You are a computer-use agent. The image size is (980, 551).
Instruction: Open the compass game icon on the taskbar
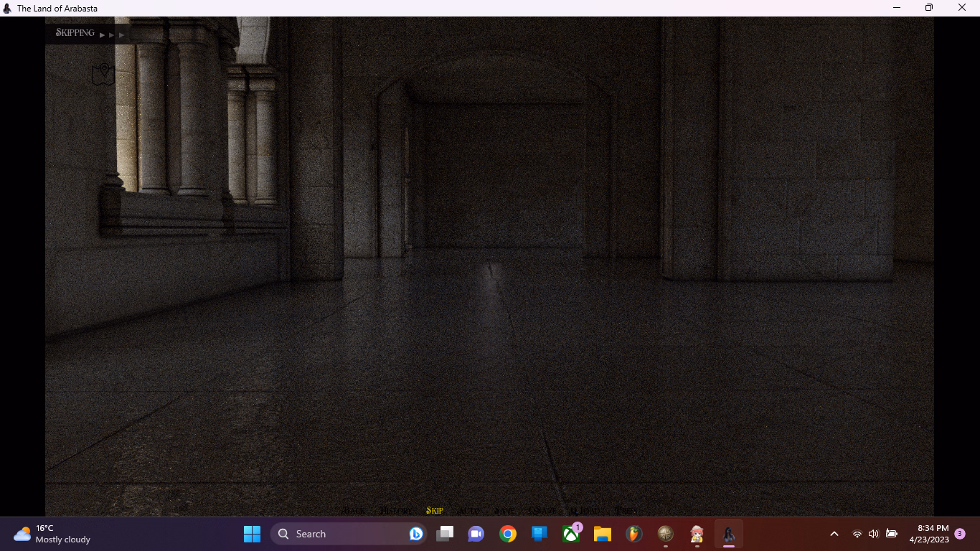[666, 534]
